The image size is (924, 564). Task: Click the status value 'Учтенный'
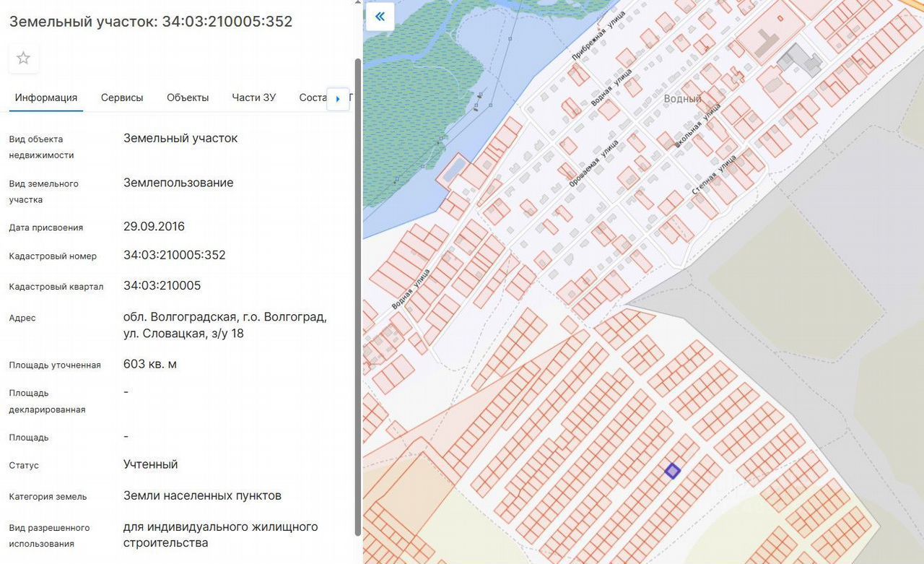pos(150,464)
